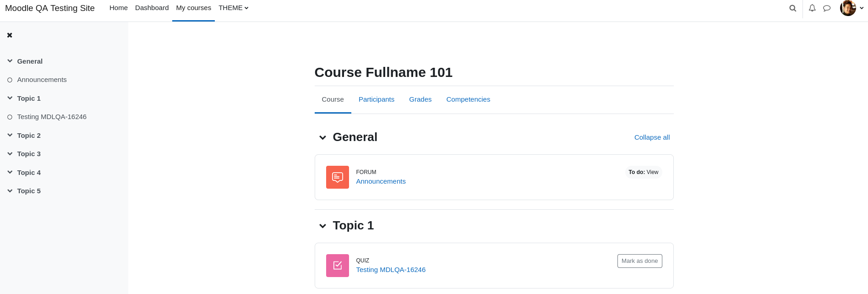This screenshot has width=868, height=294.
Task: Collapse the Topic 1 section heading chevron
Action: coord(322,226)
